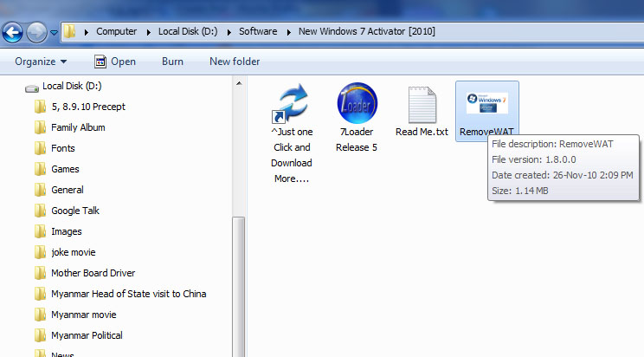Screen dimensions: 644x357
Task: Click folder icon beside Myanmar movie
Action: pos(40,315)
